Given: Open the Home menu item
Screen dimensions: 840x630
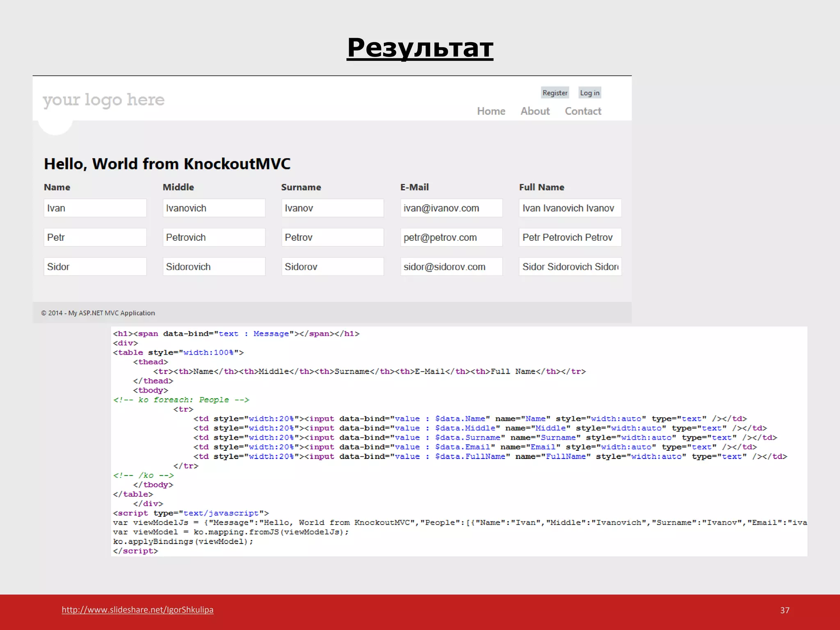Looking at the screenshot, I should (491, 111).
